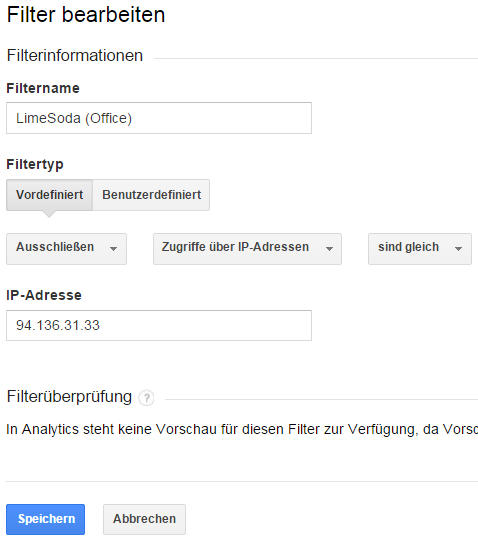Open the sind gleich dropdown
Viewport: 478px width, 544px height.
pyautogui.click(x=420, y=249)
